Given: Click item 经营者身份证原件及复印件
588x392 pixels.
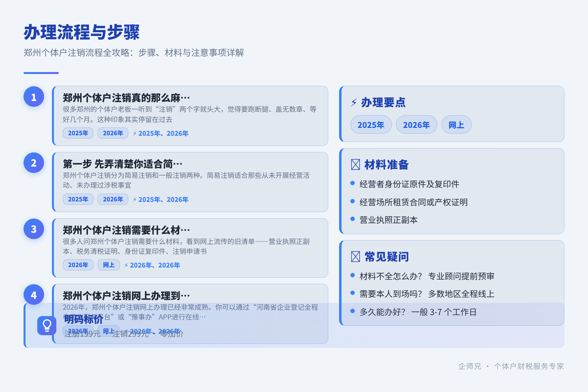Looking at the screenshot, I should (x=409, y=184).
